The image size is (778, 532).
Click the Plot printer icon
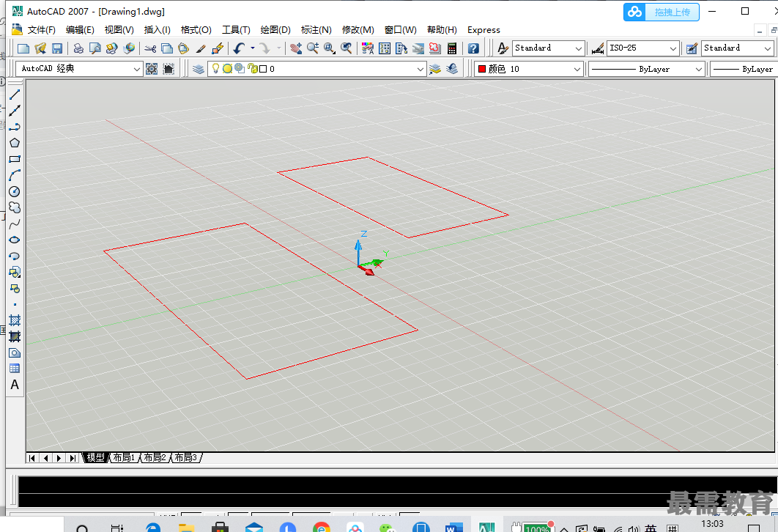pyautogui.click(x=78, y=48)
